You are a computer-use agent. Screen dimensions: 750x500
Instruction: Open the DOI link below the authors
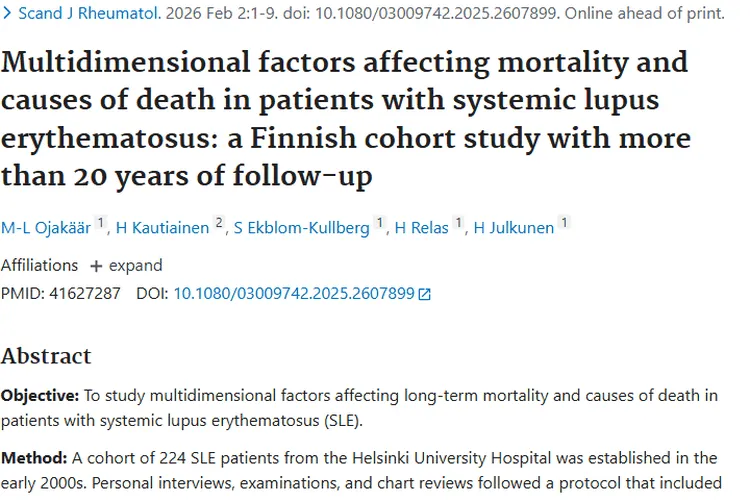click(294, 293)
